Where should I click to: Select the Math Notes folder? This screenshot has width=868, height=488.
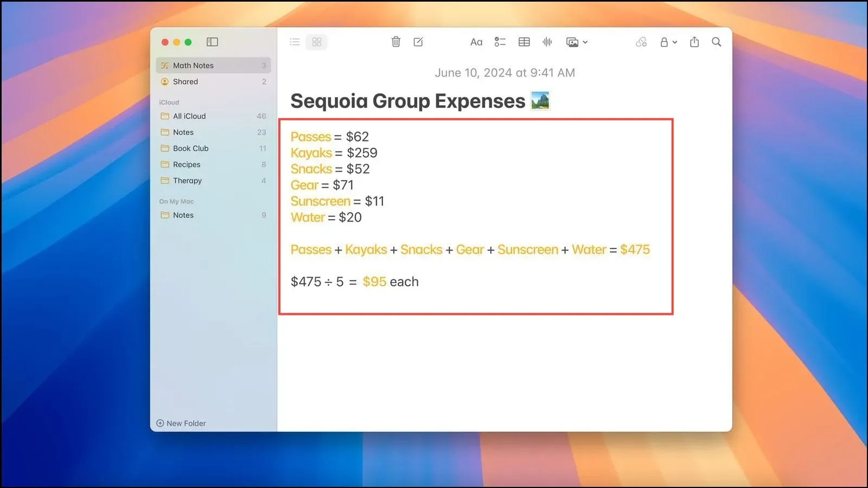pyautogui.click(x=213, y=65)
